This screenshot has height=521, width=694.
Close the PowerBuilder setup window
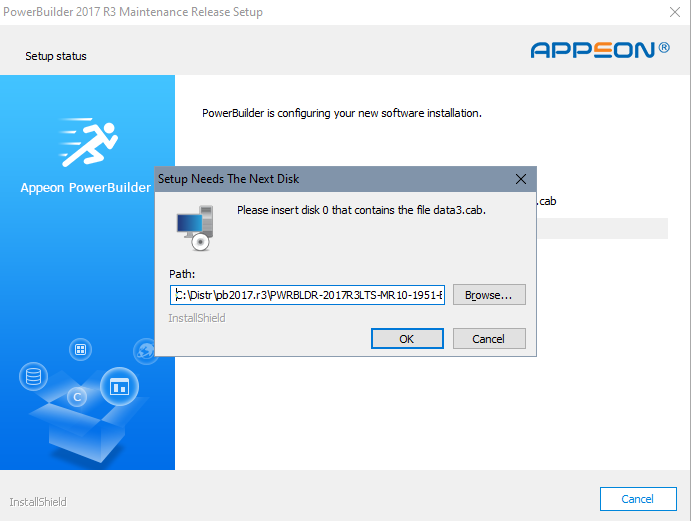674,12
